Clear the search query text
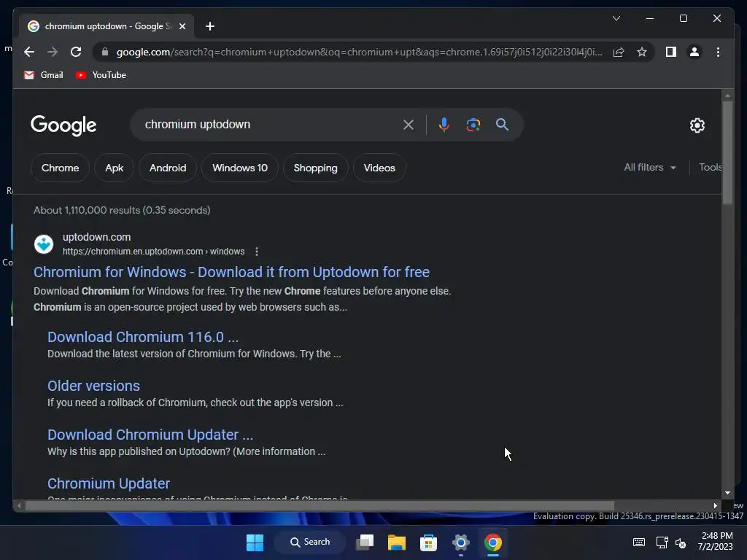Viewport: 747px width, 560px height. (x=409, y=125)
